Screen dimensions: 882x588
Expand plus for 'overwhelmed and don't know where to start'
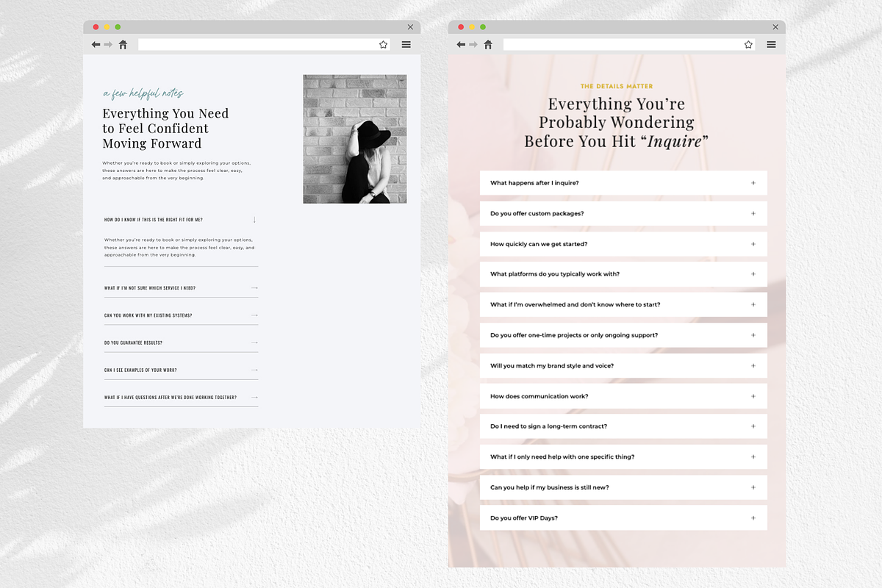(x=753, y=304)
